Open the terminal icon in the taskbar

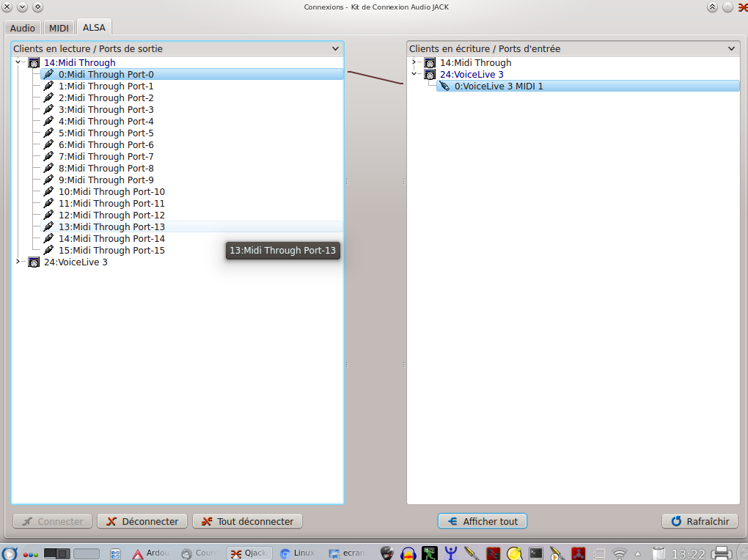(536, 553)
